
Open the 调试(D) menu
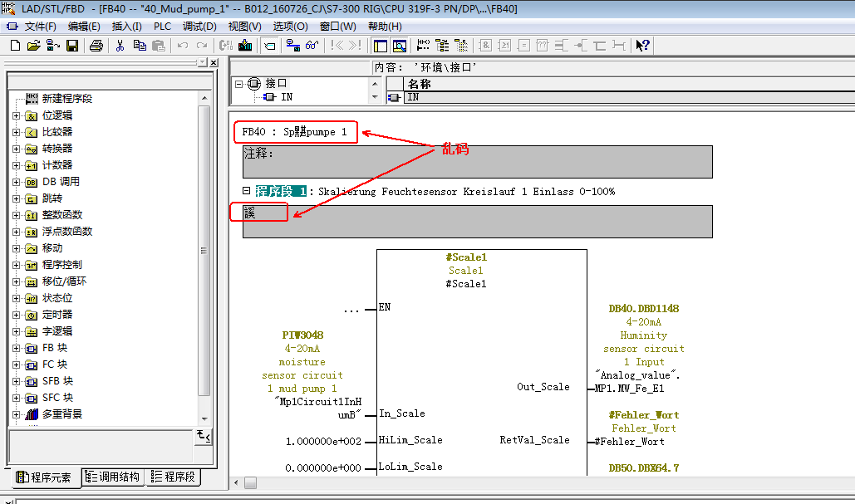pos(199,27)
